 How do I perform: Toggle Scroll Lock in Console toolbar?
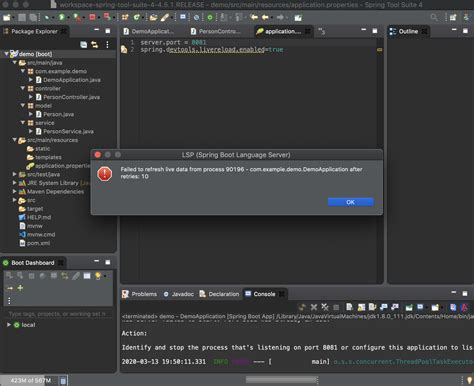(361, 307)
